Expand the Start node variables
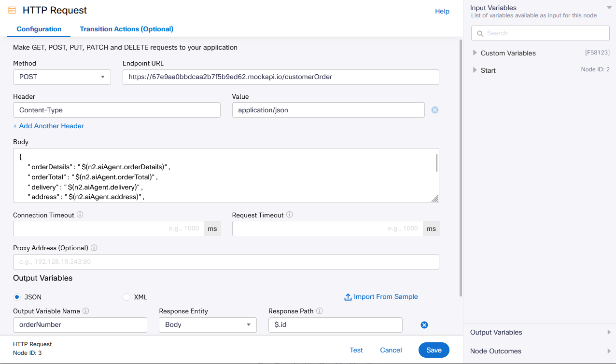 pyautogui.click(x=475, y=70)
